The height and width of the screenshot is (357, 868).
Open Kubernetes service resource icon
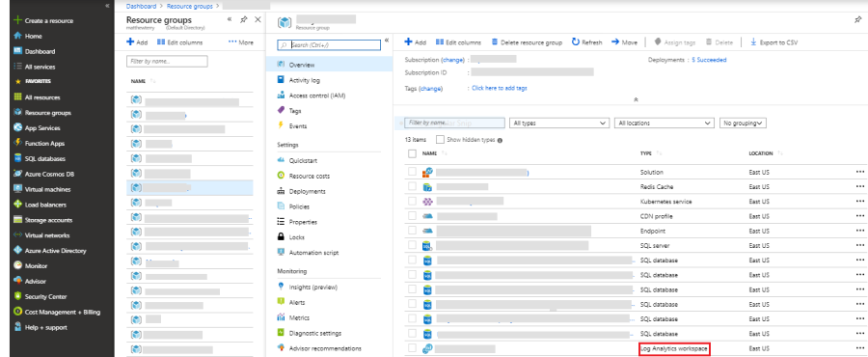(427, 202)
